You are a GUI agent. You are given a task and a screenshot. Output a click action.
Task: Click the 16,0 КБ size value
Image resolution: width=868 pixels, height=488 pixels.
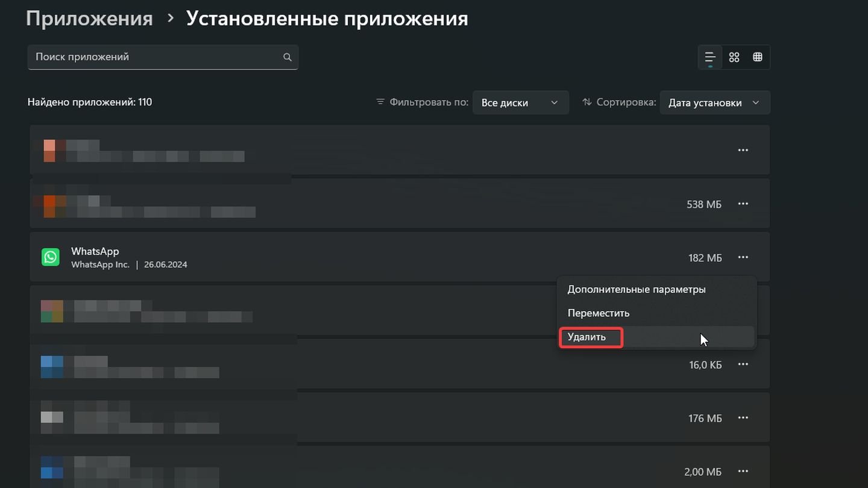tap(705, 364)
